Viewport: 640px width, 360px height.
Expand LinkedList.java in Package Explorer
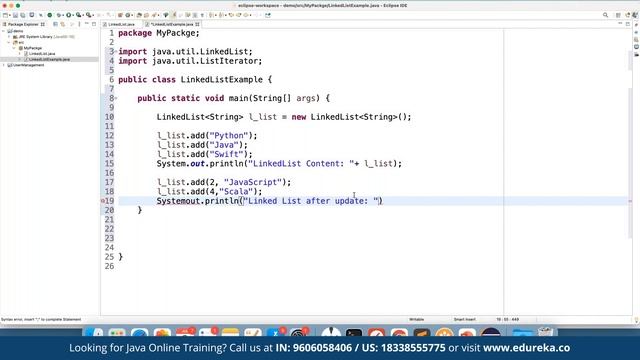[19, 54]
